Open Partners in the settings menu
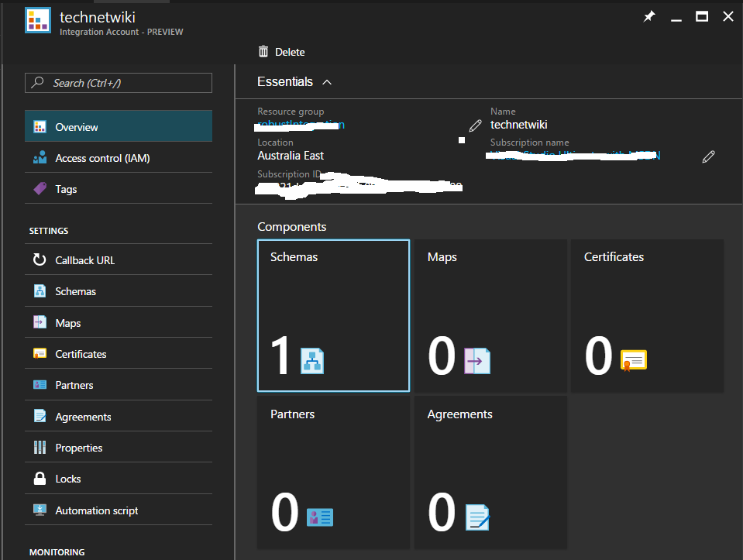This screenshot has height=560, width=743. pyautogui.click(x=119, y=385)
